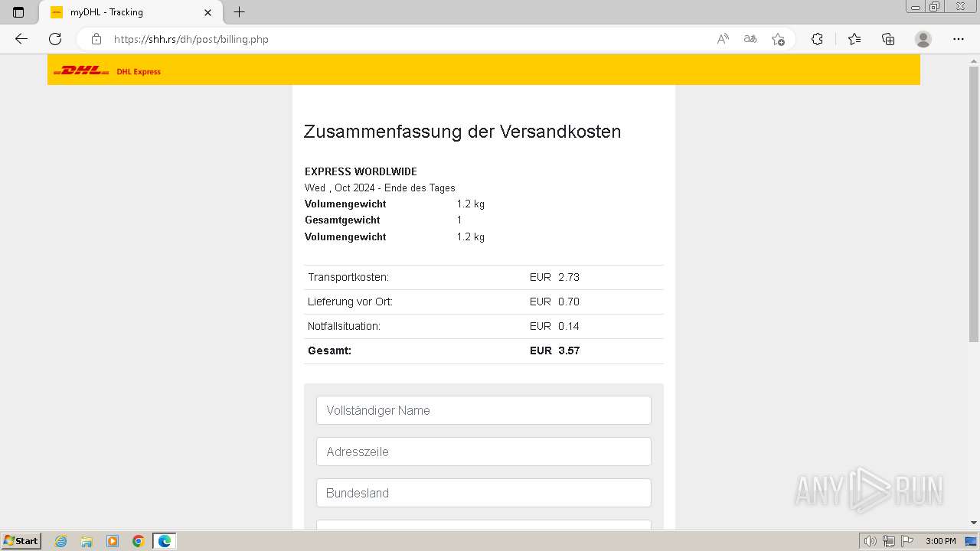Select the Edge taskbar button
The image size is (980, 551).
pos(165,541)
